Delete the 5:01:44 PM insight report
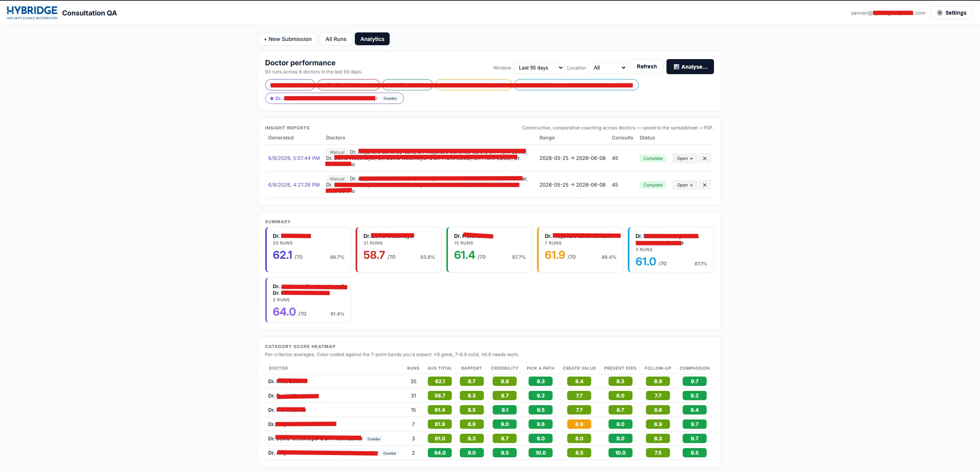This screenshot has height=472, width=980. [x=704, y=158]
